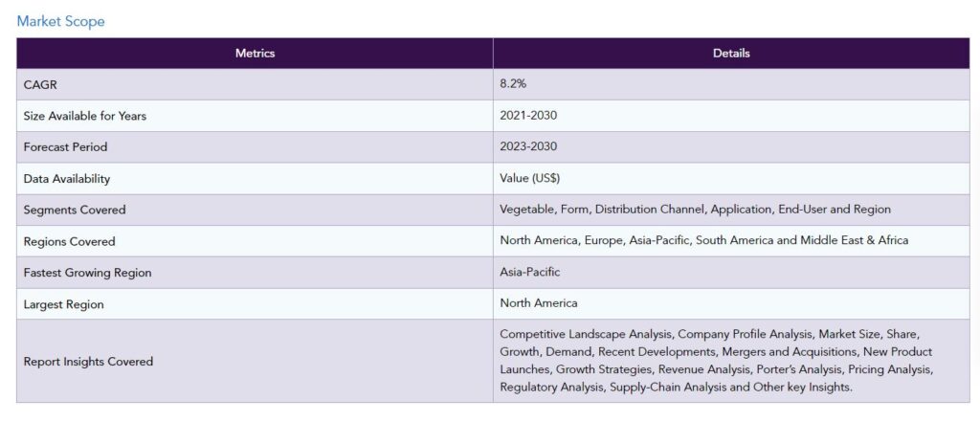The height and width of the screenshot is (422, 980).
Task: Click the CAGR row label
Action: pos(40,85)
